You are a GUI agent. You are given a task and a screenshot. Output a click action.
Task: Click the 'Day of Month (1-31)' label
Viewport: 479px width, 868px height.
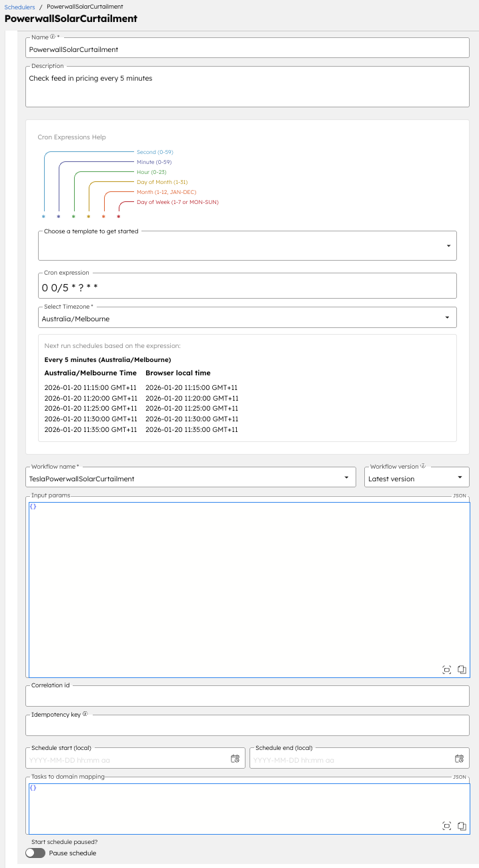pos(162,182)
